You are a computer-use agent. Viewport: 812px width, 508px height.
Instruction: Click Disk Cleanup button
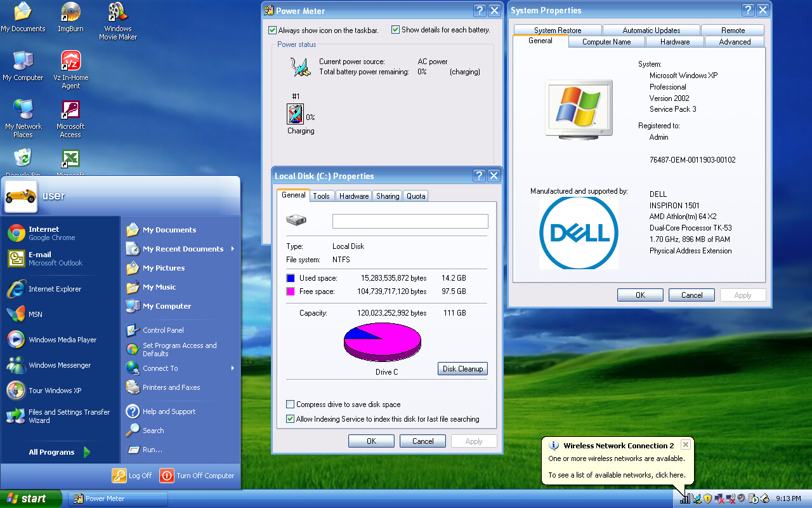(x=462, y=369)
